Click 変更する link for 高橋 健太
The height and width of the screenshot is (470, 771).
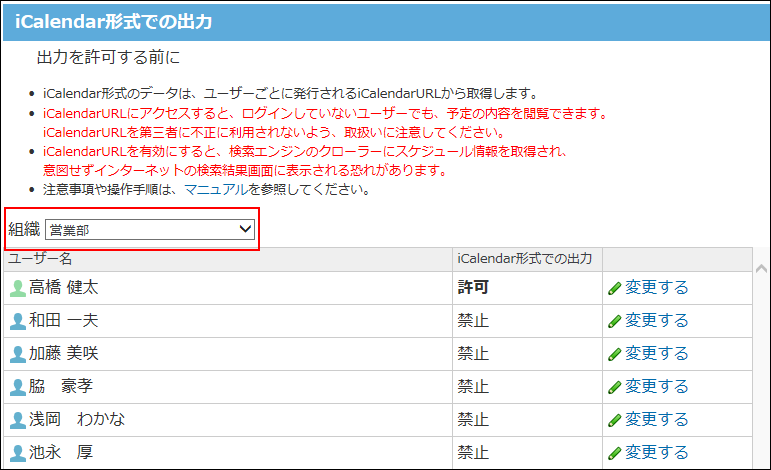tap(656, 288)
